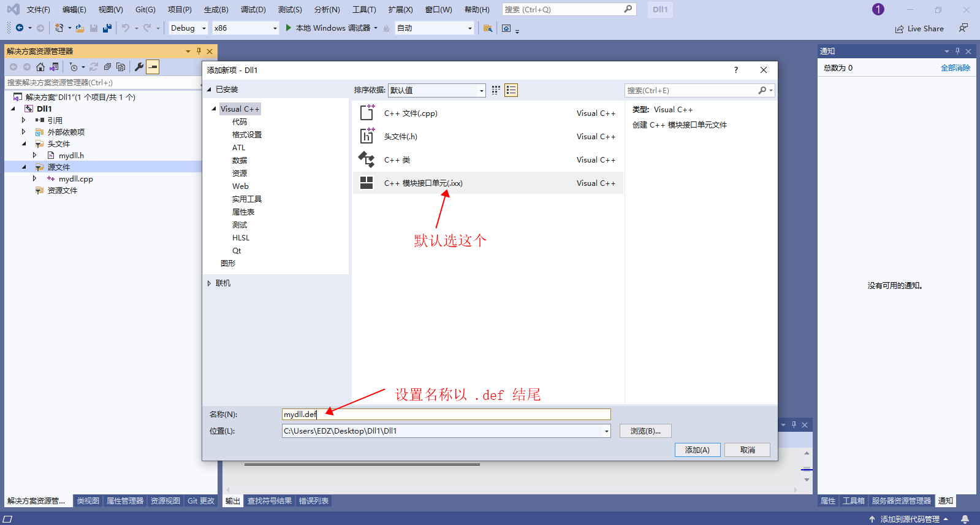
Task: Collapse the Visual C++ category node
Action: pyautogui.click(x=214, y=109)
